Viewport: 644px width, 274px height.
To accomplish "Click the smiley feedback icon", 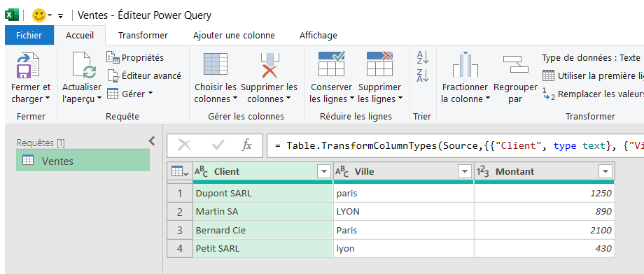I will 39,15.
